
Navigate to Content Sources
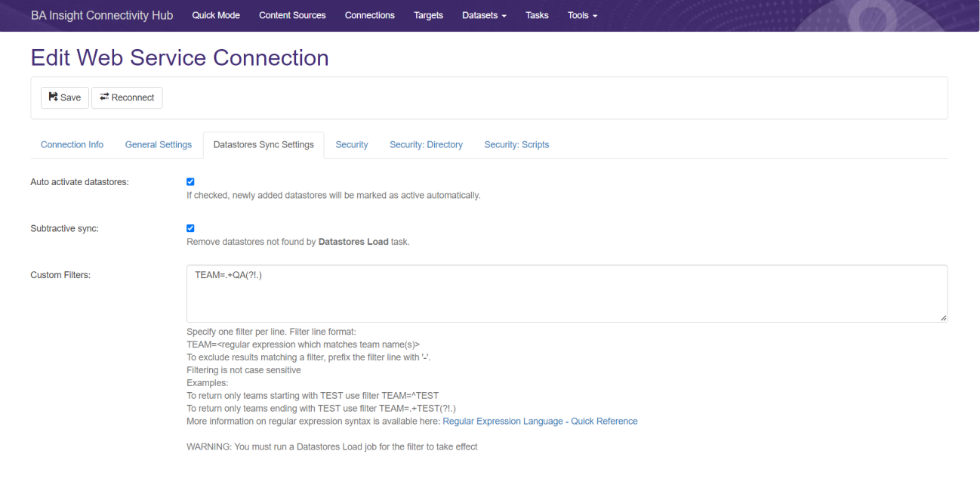292,15
